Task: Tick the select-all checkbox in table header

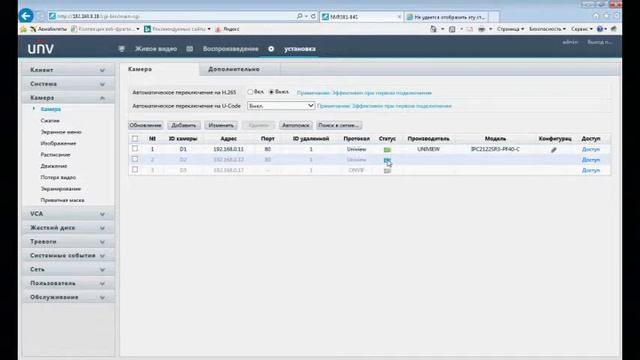Action: tap(135, 139)
